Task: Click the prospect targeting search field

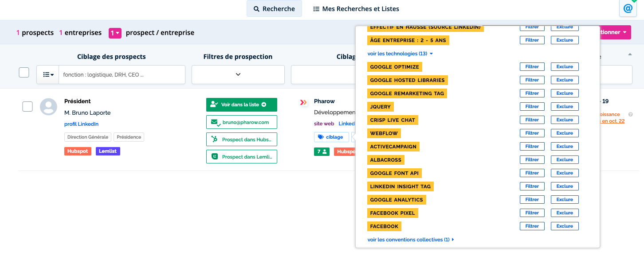Action: coord(122,75)
